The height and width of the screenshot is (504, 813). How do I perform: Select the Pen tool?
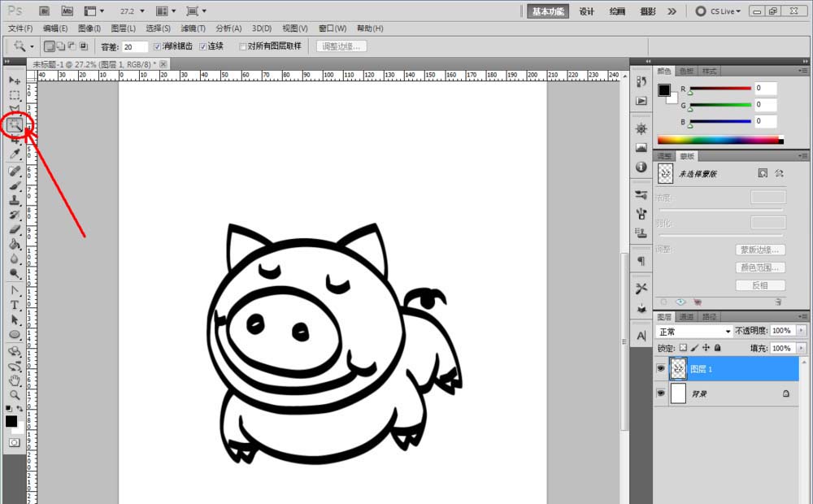15,290
